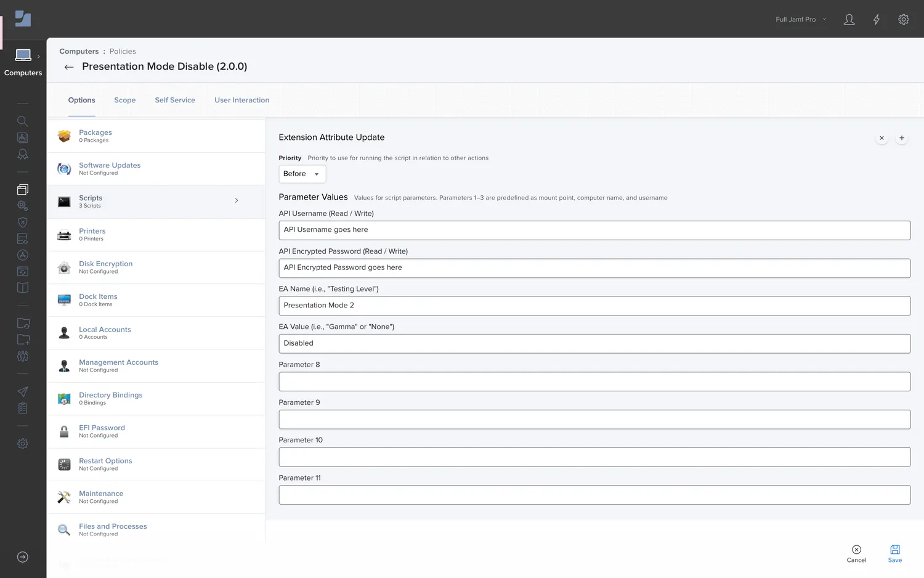The height and width of the screenshot is (578, 924).
Task: Open the Printers payload
Action: click(156, 235)
